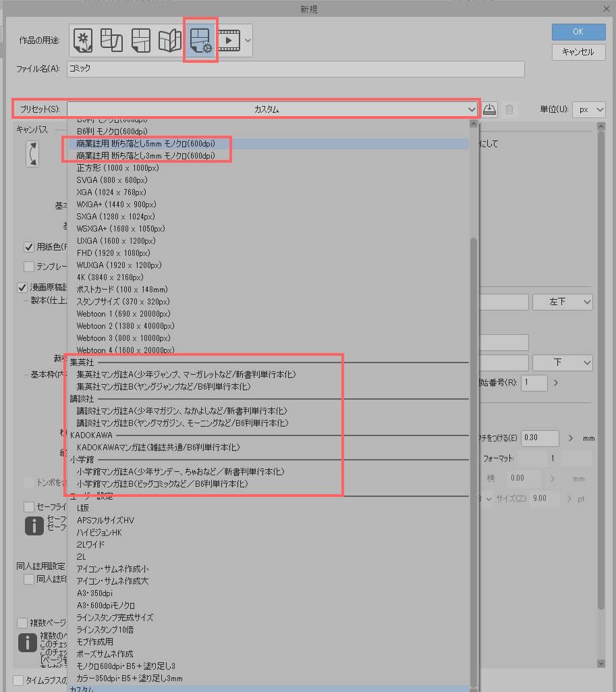Select 小学館マンガ誌B preset
Image resolution: width=616 pixels, height=692 pixels.
268,483
